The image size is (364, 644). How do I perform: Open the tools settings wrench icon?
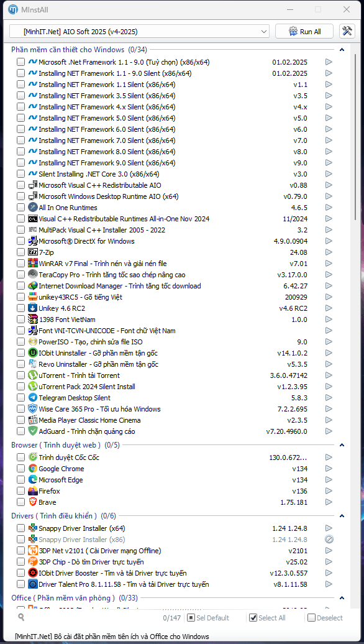pos(347,31)
